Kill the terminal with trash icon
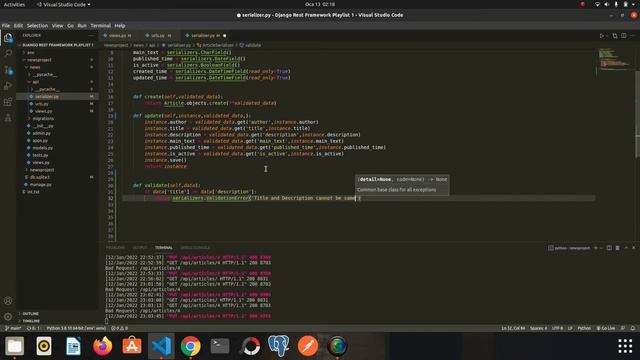Viewport: 640px width, 360px height. pyautogui.click(x=618, y=248)
